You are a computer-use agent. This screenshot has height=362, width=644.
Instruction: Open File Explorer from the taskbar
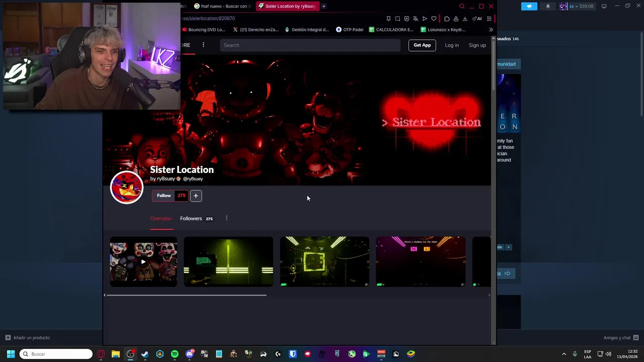click(x=116, y=354)
